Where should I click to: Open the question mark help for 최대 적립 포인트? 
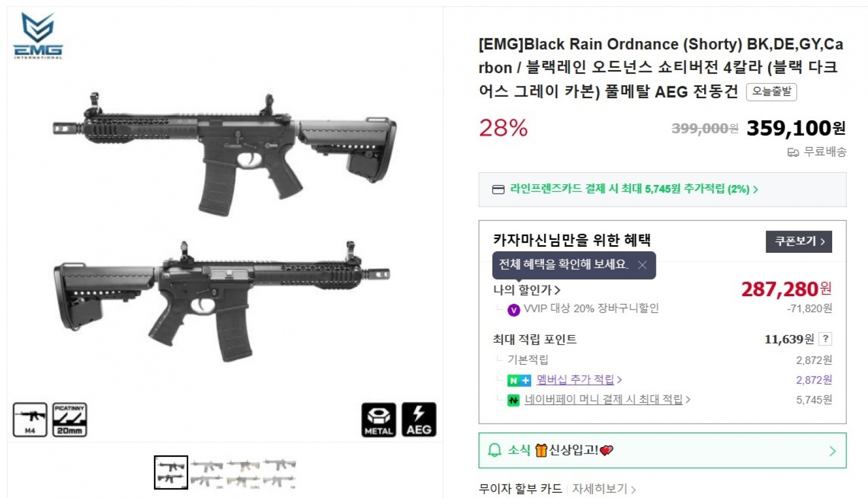pos(825,339)
